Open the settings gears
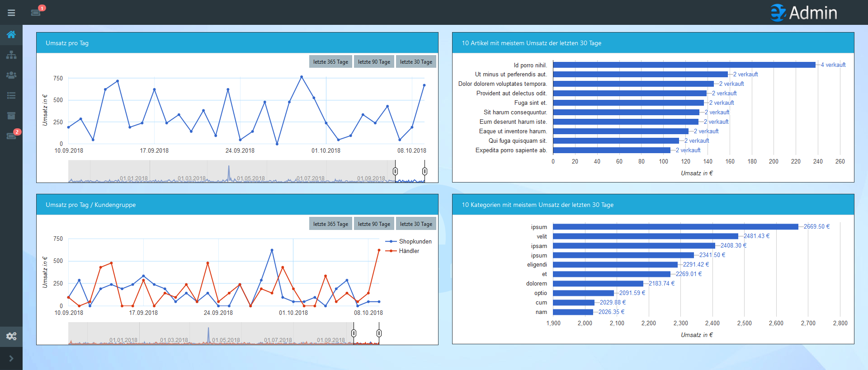Image resolution: width=868 pixels, height=370 pixels. (x=11, y=336)
